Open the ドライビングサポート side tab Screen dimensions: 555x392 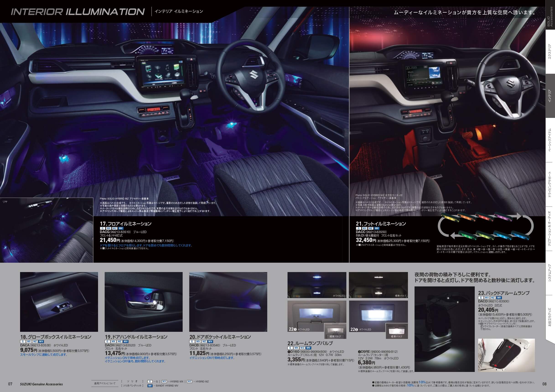pyautogui.click(x=550, y=184)
